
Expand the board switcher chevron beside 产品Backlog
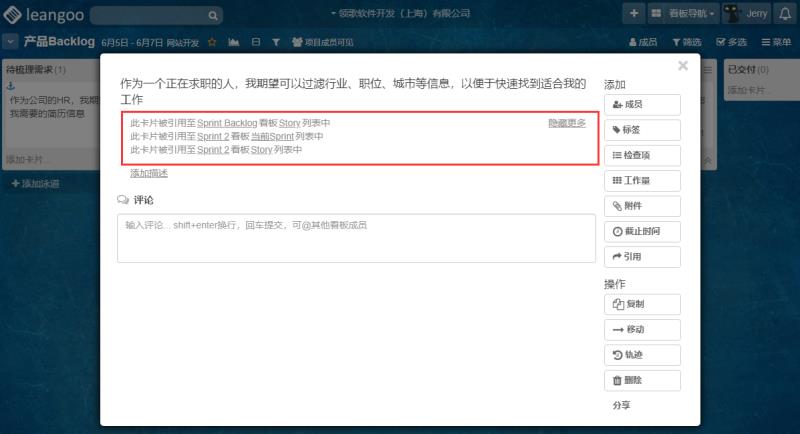10,42
